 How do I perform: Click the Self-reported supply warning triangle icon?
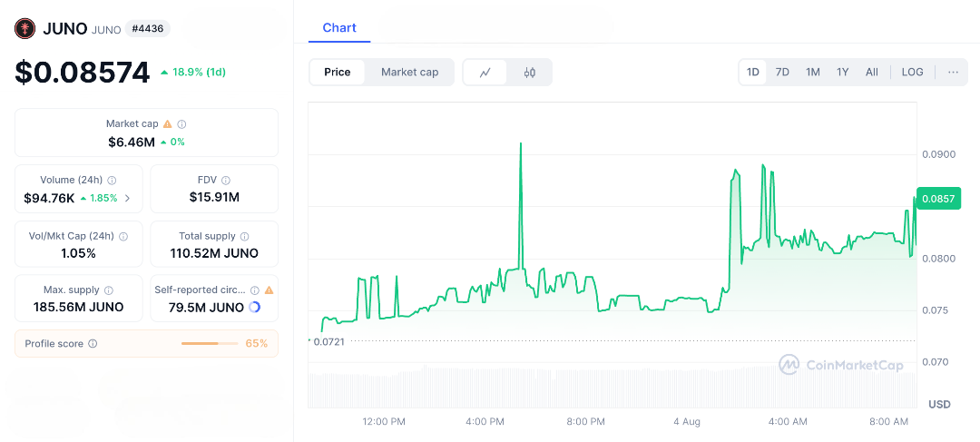coord(269,290)
